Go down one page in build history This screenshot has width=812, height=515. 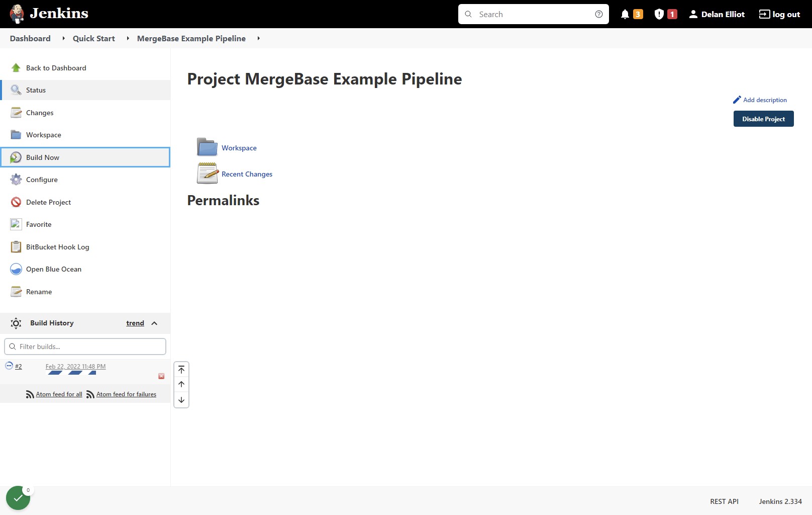pyautogui.click(x=181, y=400)
